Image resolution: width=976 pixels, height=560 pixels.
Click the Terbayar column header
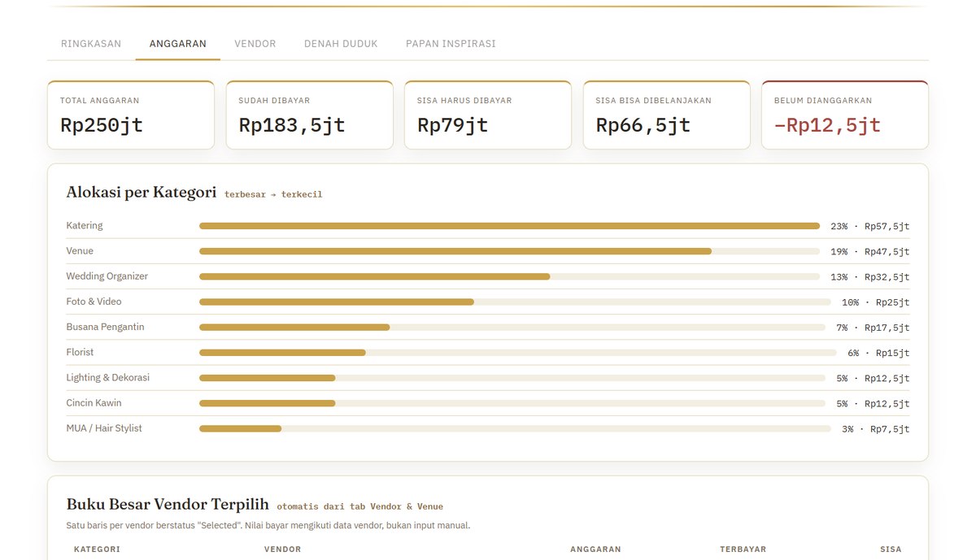[743, 549]
